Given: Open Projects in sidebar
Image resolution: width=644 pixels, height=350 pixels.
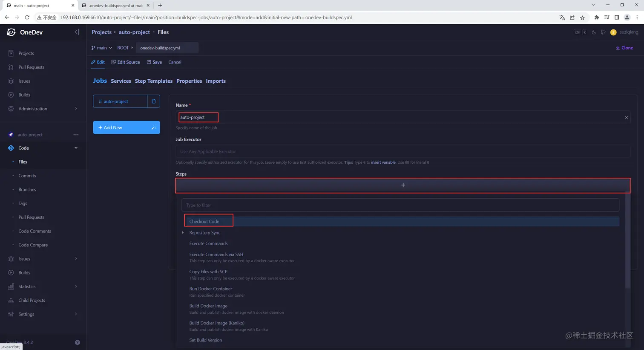Looking at the screenshot, I should [x=26, y=53].
